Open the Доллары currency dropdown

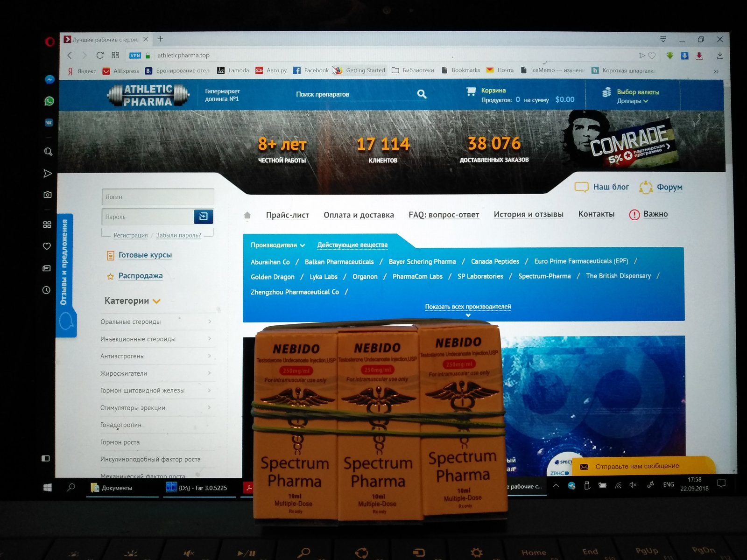(x=632, y=101)
